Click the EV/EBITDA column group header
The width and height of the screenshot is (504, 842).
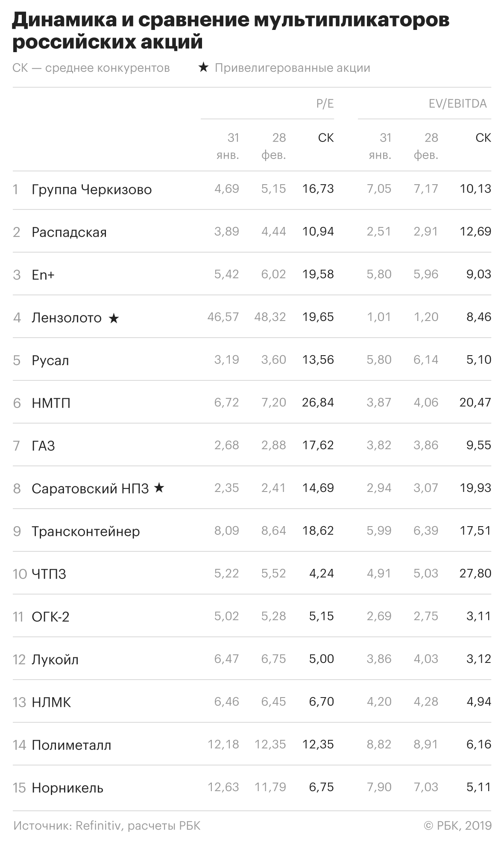point(457,103)
